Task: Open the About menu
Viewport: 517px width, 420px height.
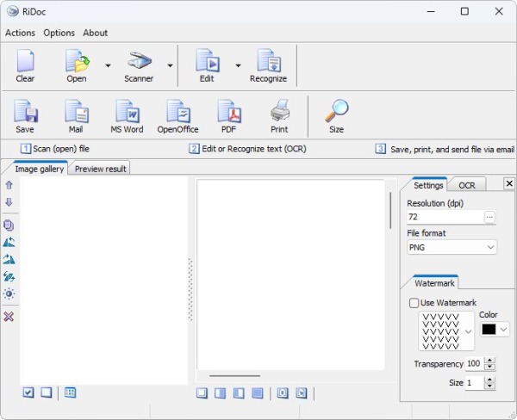Action: [96, 33]
